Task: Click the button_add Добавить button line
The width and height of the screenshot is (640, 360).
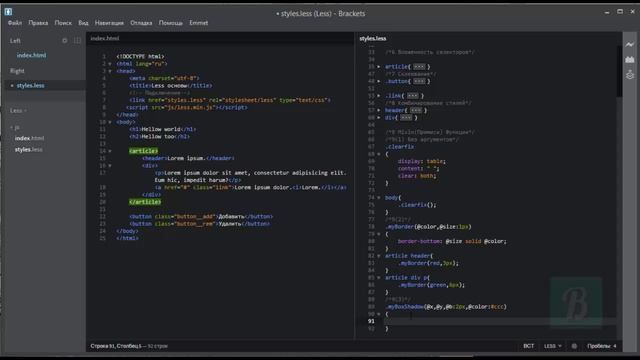Action: [x=201, y=216]
